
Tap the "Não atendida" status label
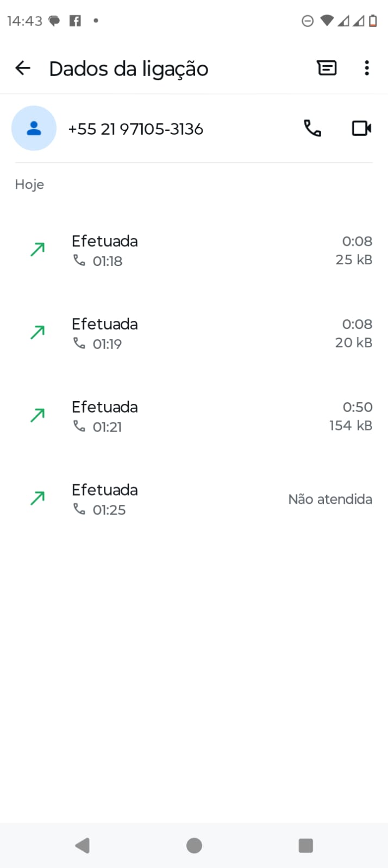tap(330, 499)
